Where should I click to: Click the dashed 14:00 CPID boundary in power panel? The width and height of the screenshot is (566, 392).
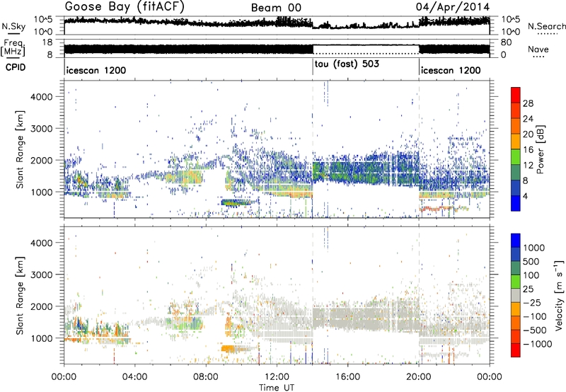(313, 149)
